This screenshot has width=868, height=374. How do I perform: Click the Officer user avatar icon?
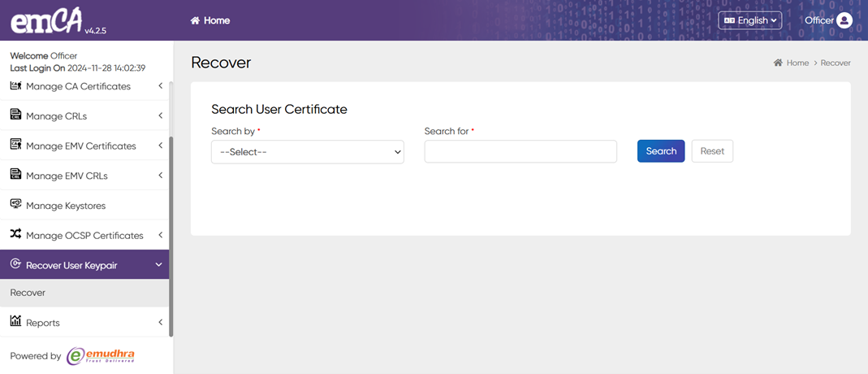844,20
